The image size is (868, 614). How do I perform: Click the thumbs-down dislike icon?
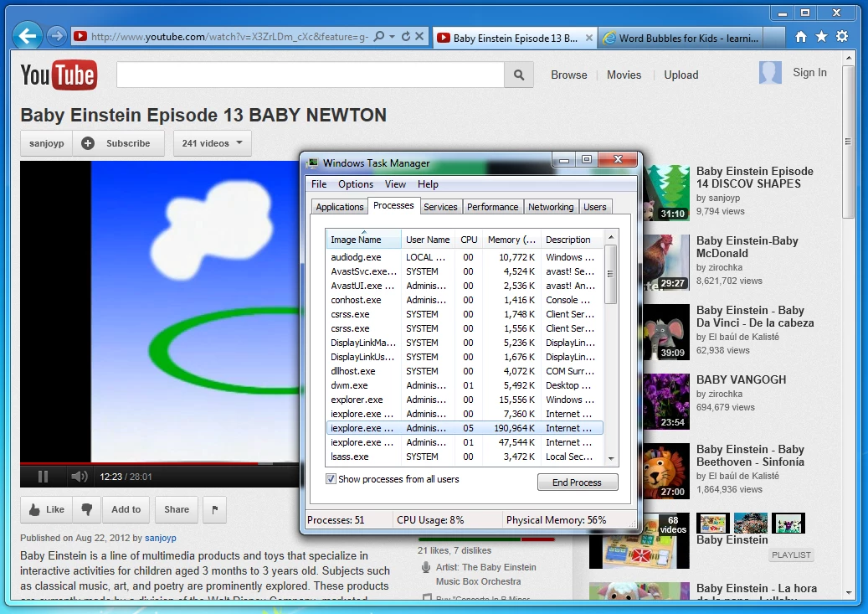pyautogui.click(x=87, y=509)
